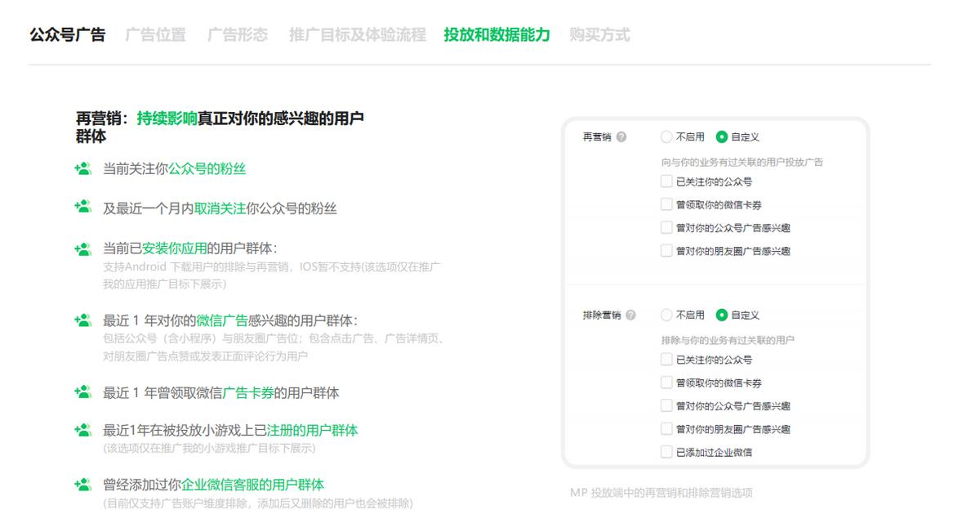
Task: Check 曾对你的朋友圈广告感兴趣 under 排除营销
Action: 667,428
